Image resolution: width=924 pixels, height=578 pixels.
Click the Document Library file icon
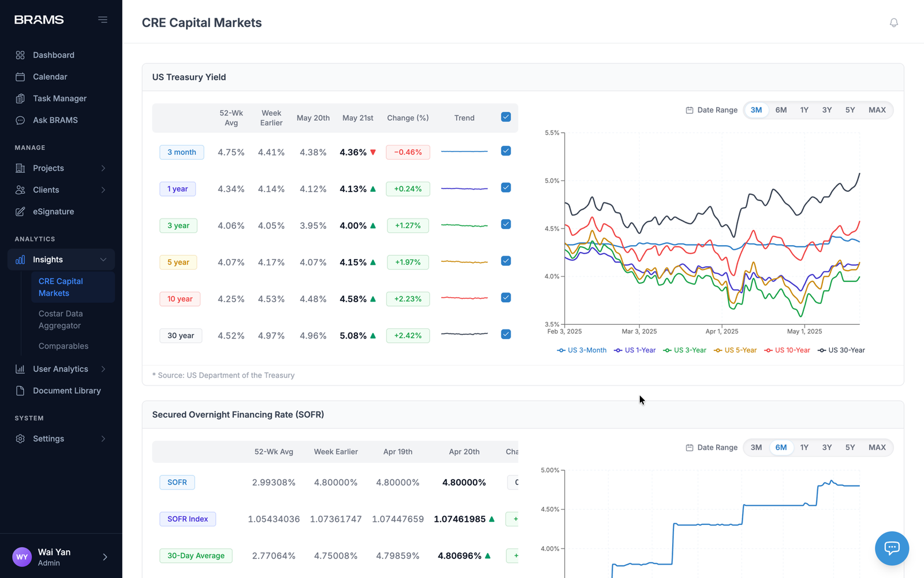tap(20, 391)
